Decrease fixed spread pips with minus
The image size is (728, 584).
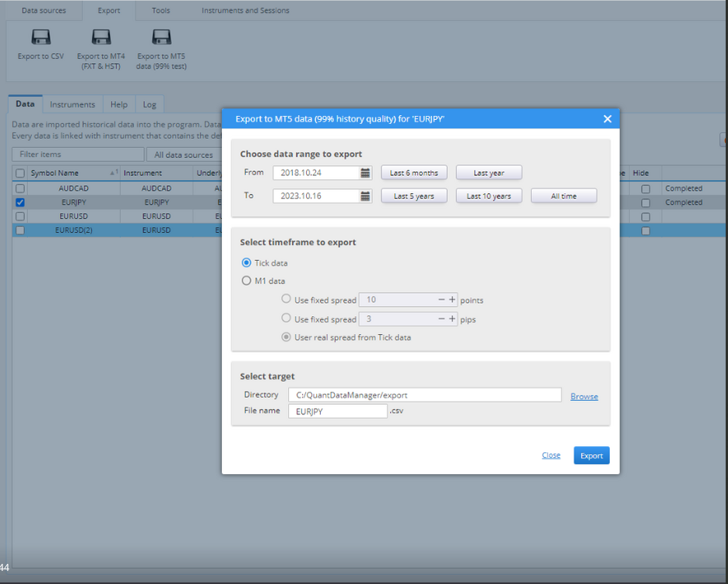pyautogui.click(x=441, y=319)
